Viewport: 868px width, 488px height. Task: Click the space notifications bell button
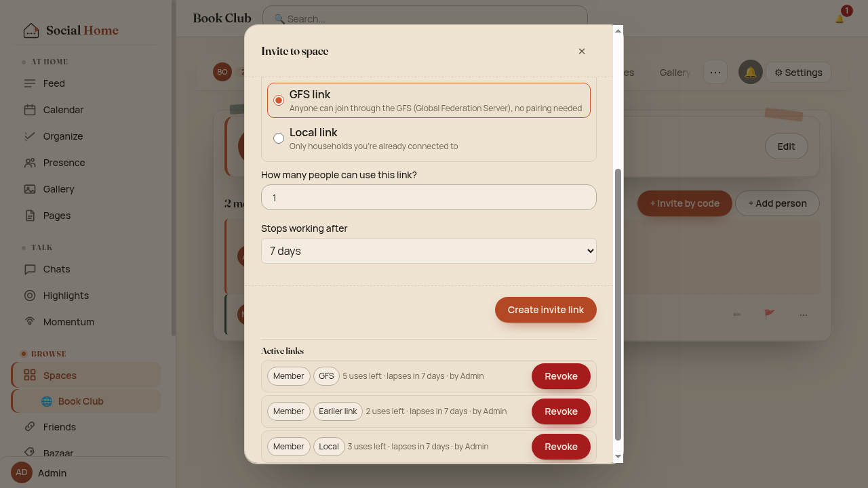tap(750, 73)
